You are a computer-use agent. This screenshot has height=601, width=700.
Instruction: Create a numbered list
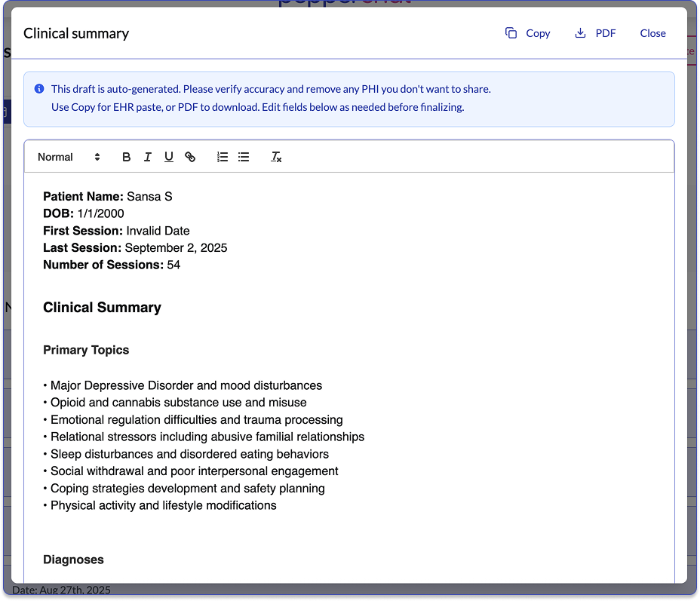click(223, 157)
